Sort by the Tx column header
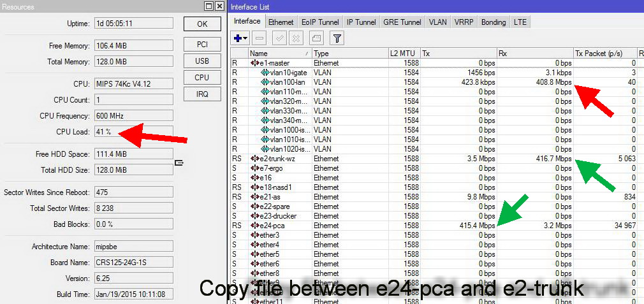Image resolution: width=644 pixels, height=304 pixels. 458,54
